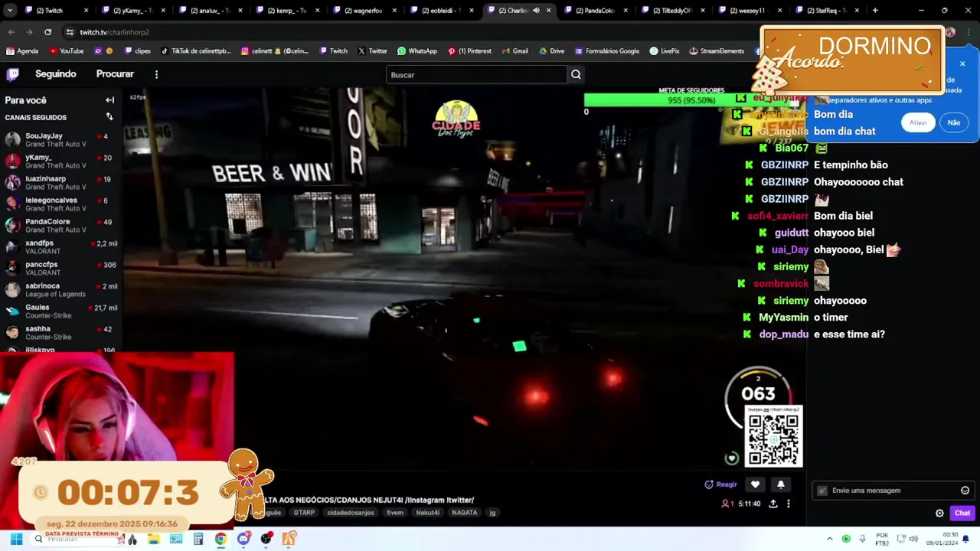Open the Calculator taskbar icon

198,539
